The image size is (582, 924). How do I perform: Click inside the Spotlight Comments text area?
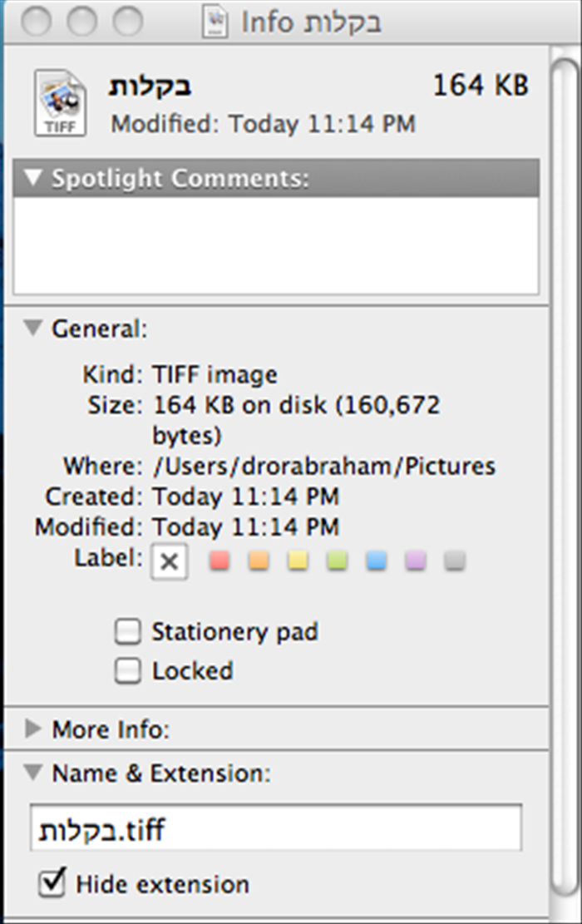tap(276, 245)
